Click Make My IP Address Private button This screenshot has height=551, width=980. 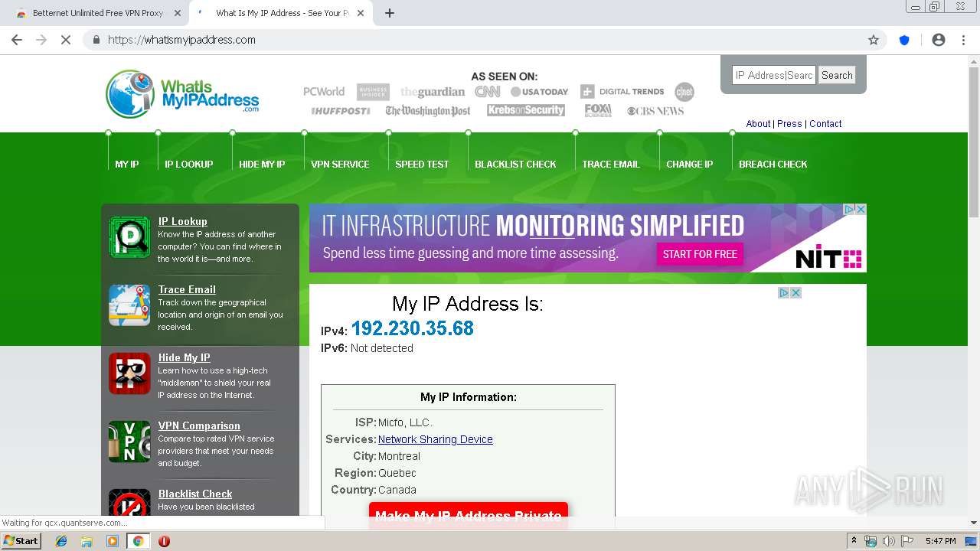[x=469, y=515]
